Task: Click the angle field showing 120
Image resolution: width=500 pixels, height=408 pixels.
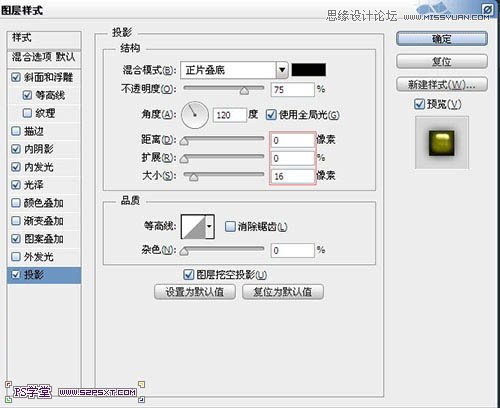Action: (230, 115)
